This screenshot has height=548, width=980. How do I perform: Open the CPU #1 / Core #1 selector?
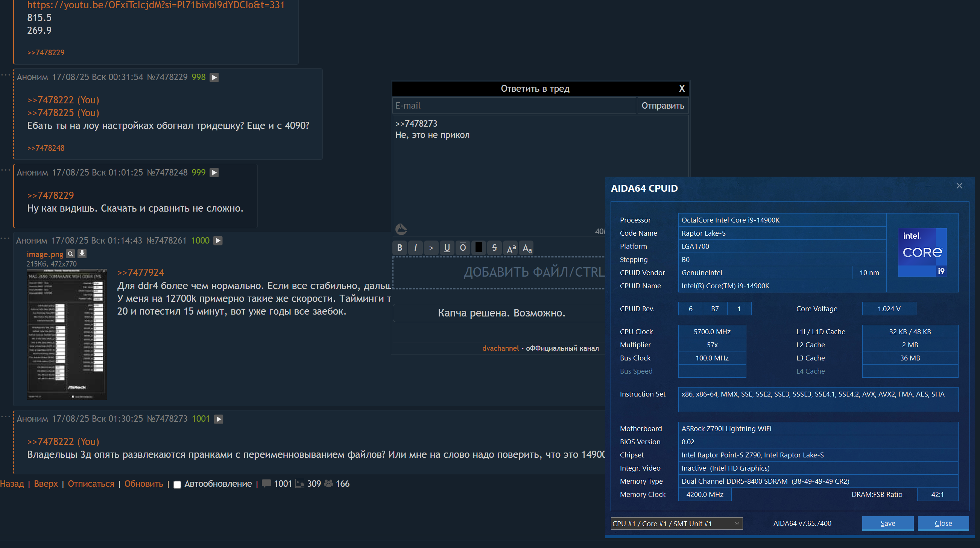[676, 524]
